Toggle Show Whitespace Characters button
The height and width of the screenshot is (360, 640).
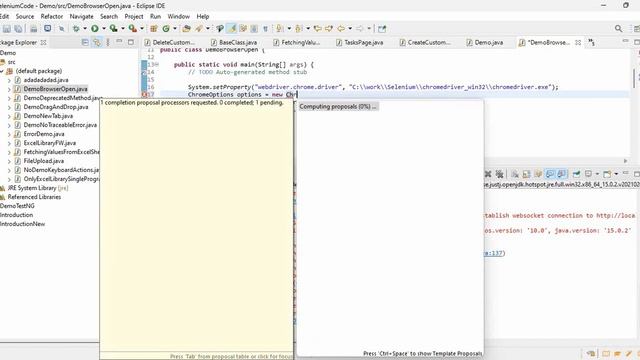(266, 29)
